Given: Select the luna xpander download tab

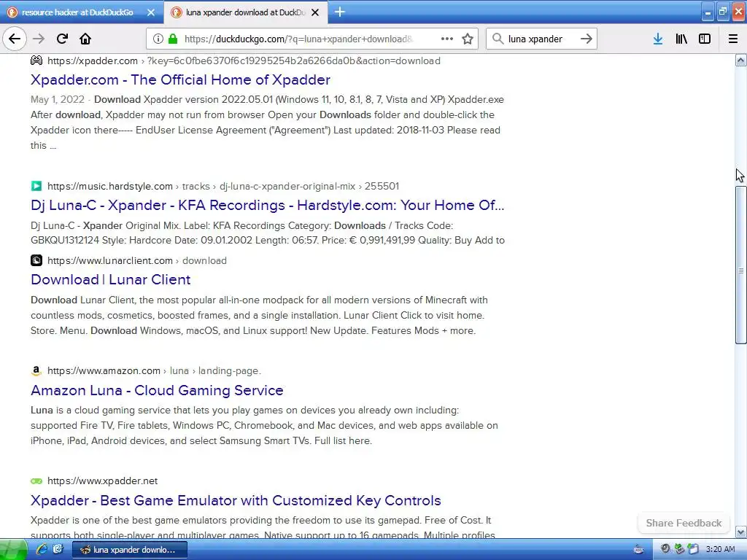Looking at the screenshot, I should [245, 12].
